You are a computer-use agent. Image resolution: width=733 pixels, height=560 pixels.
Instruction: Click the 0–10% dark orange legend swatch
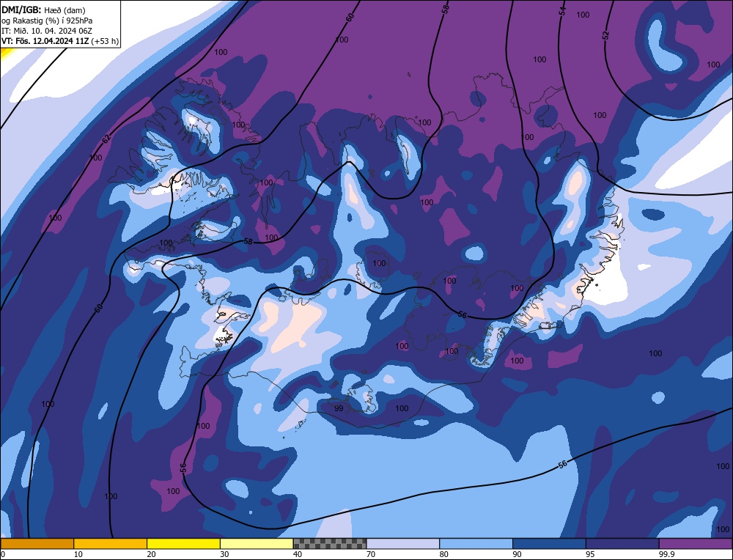pos(37,543)
